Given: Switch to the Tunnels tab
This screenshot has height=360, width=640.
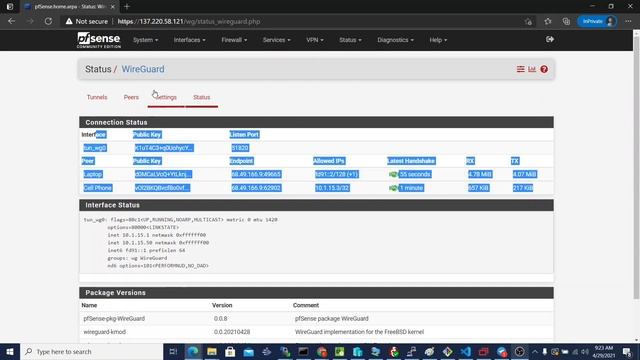Looking at the screenshot, I should (97, 97).
